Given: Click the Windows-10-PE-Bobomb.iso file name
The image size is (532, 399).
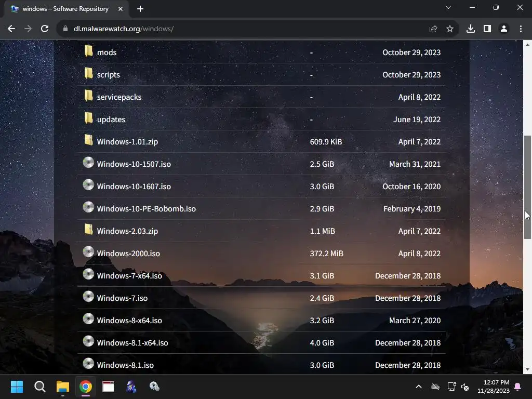Looking at the screenshot, I should [146, 209].
